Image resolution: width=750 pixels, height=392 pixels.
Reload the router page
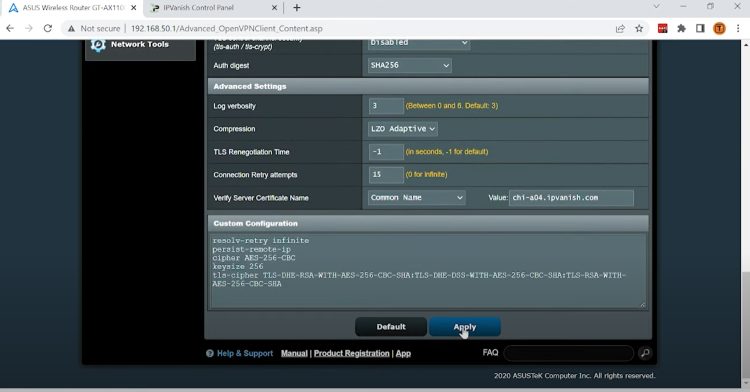pos(48,28)
